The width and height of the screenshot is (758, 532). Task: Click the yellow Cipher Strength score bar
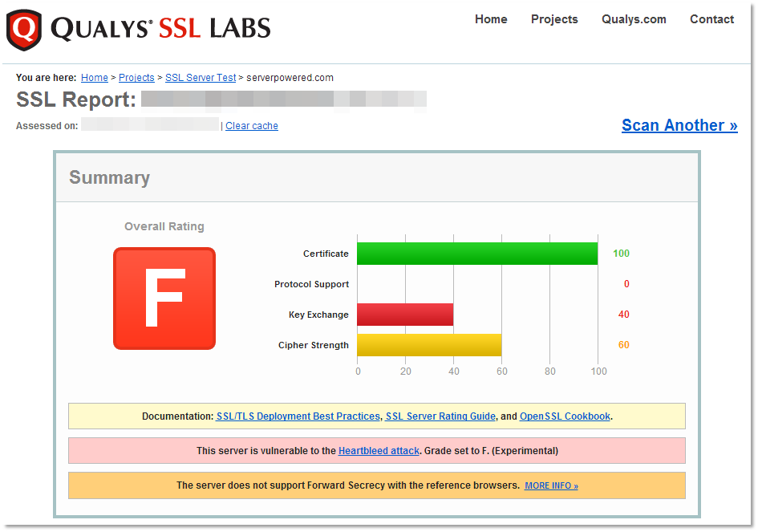pyautogui.click(x=429, y=345)
